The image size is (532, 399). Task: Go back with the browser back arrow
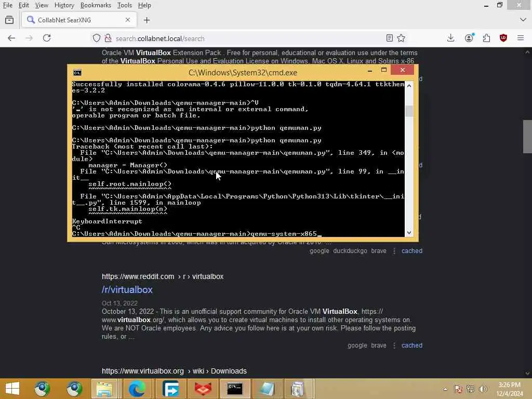[11, 38]
